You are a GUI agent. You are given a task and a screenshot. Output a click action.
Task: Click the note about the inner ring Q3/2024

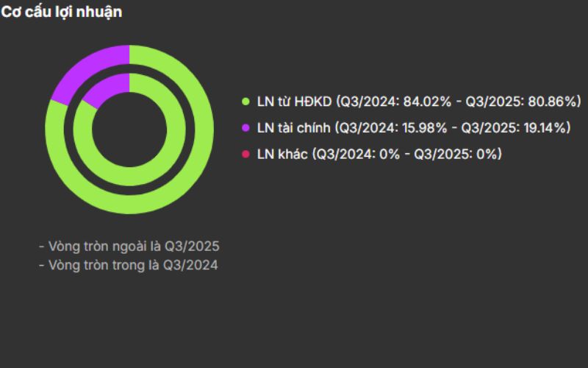tap(129, 265)
